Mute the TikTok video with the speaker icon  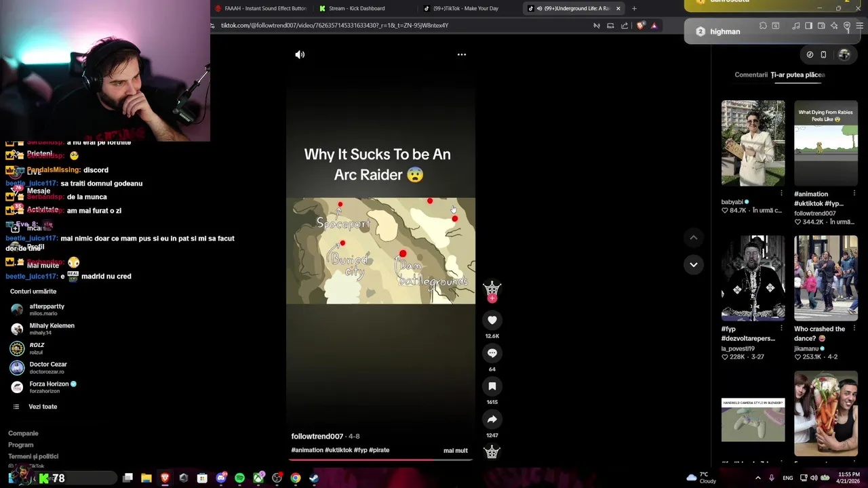[300, 54]
